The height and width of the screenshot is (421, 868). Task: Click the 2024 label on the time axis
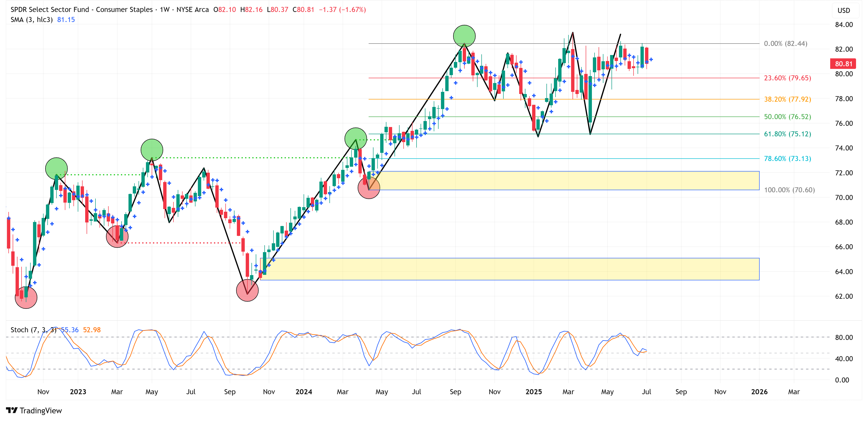click(303, 392)
